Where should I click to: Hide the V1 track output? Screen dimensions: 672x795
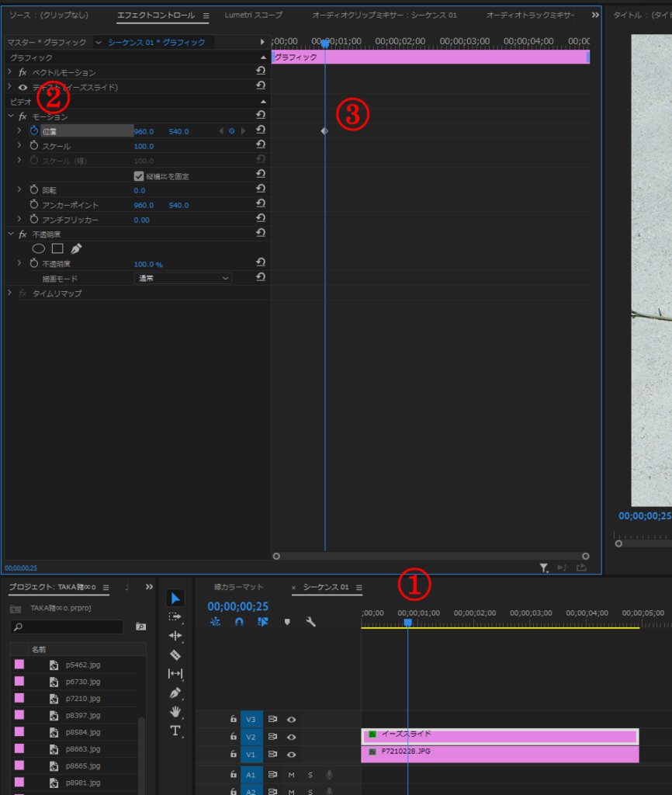[x=292, y=755]
